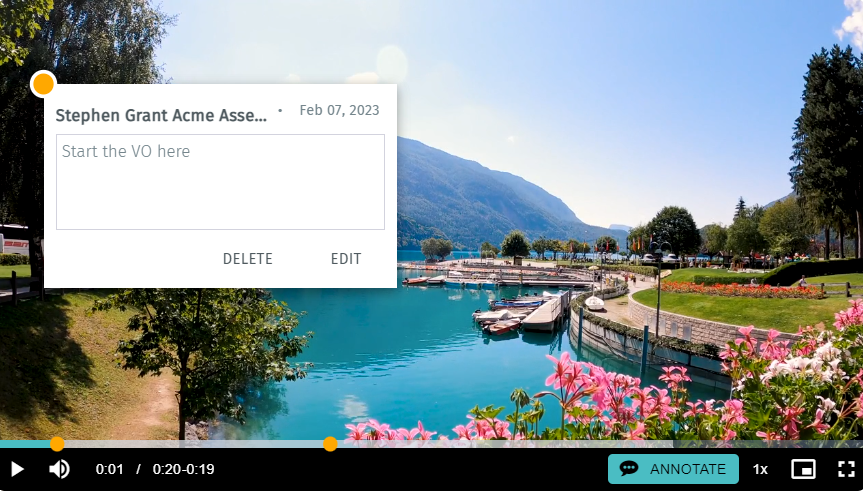Enable picture-in-picture mode icon
The width and height of the screenshot is (863, 491).
coord(803,470)
